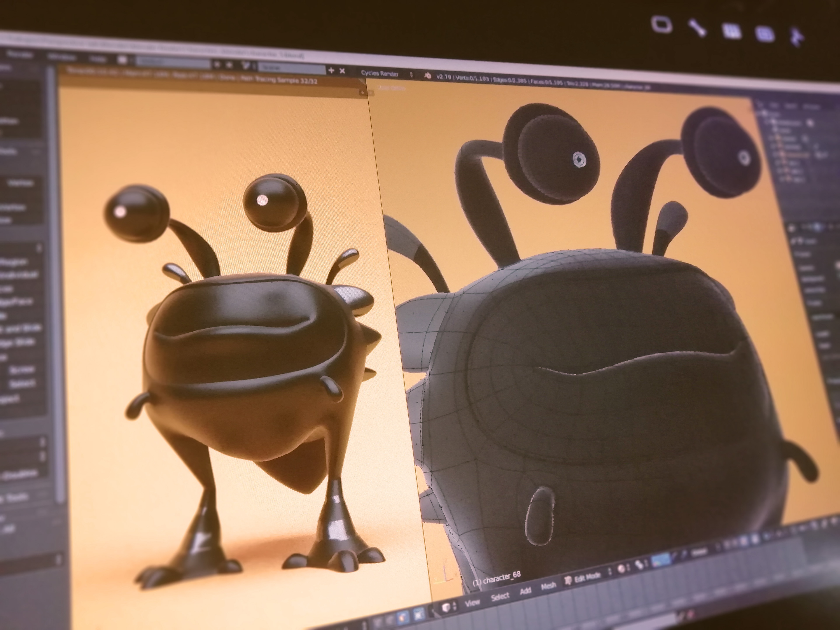
Task: Open the screen layout browse icon after Help
Action: pyautogui.click(x=122, y=60)
